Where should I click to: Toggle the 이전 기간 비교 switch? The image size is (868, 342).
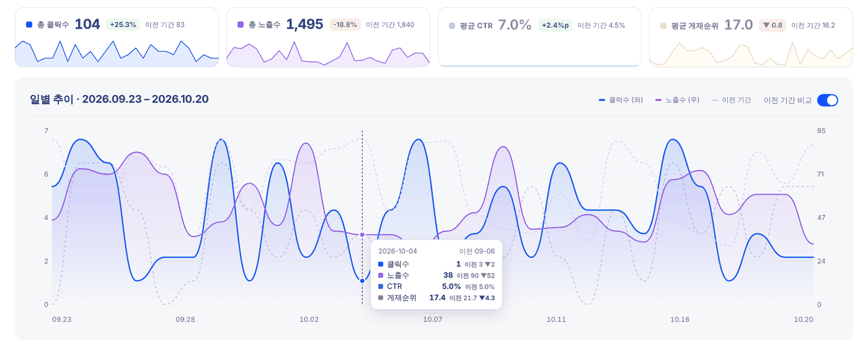827,100
